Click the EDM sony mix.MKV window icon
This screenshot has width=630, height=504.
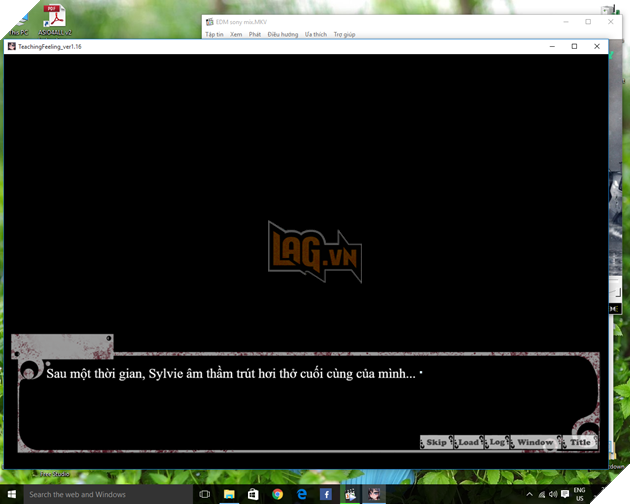tap(209, 22)
